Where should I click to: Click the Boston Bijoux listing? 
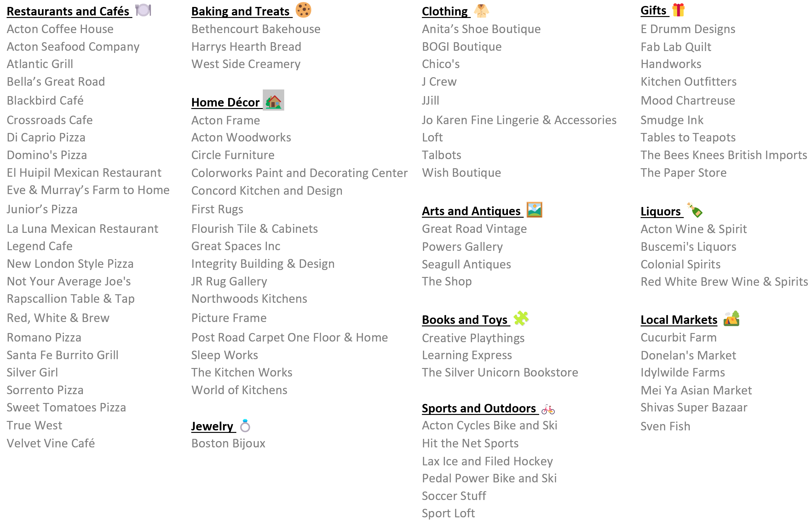click(228, 443)
